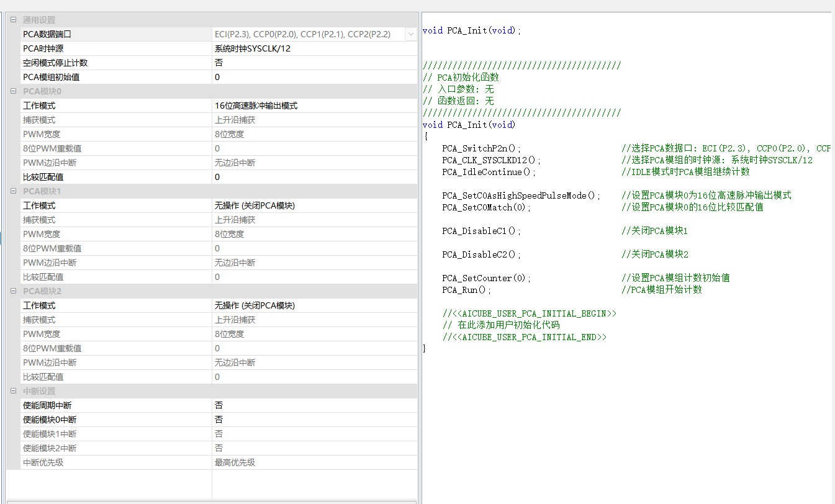Click the PCA_Run() line in code
The image size is (835, 504).
[466, 290]
